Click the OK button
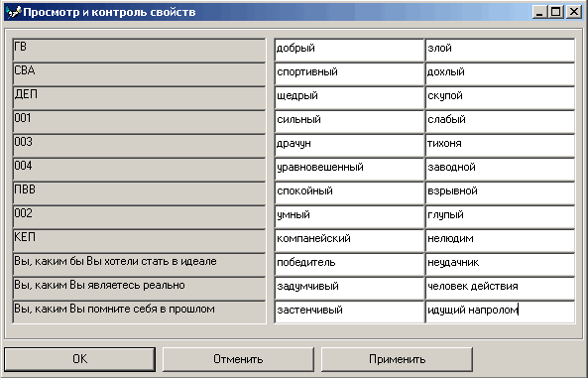This screenshot has height=378, width=588. coord(80,359)
